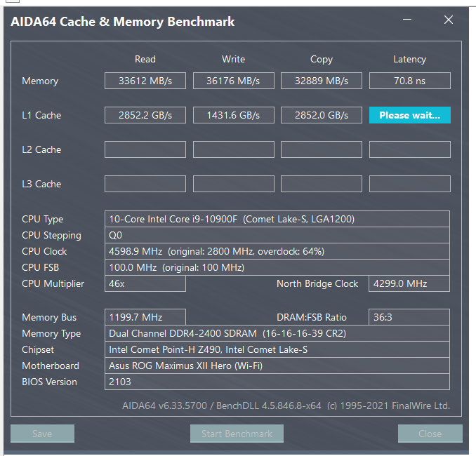Viewport: 476px width, 456px height.
Task: Click the CPU Stepping label
Action: [x=52, y=236]
